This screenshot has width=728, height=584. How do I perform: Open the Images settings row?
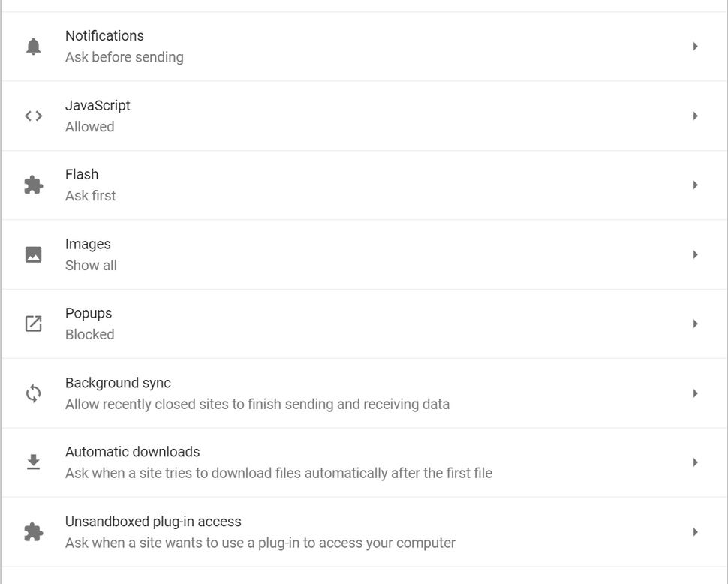(x=364, y=254)
